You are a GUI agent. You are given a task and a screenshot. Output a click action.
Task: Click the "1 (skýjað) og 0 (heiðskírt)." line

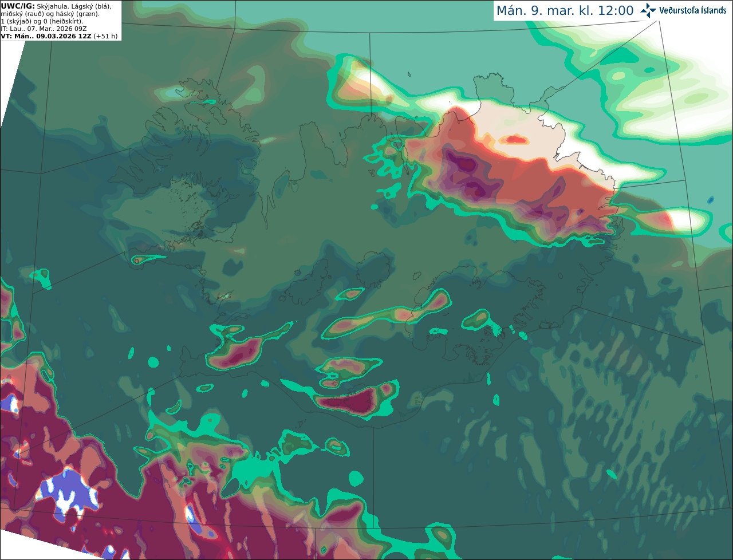pyautogui.click(x=42, y=21)
